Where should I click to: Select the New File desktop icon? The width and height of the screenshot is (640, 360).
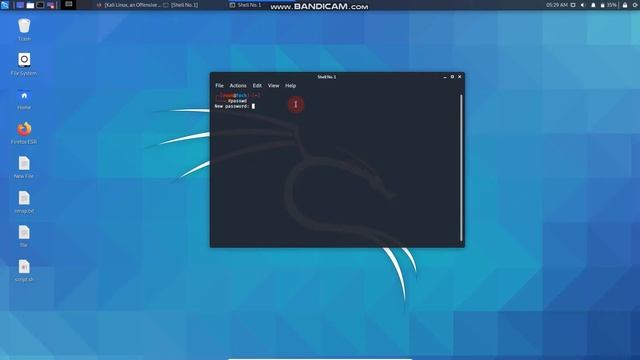24,167
